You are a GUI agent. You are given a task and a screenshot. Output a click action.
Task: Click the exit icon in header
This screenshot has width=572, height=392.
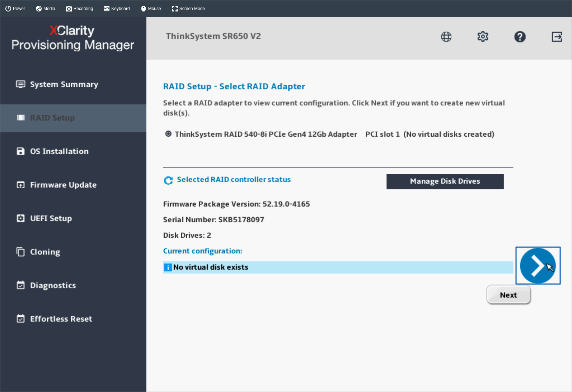tap(557, 37)
